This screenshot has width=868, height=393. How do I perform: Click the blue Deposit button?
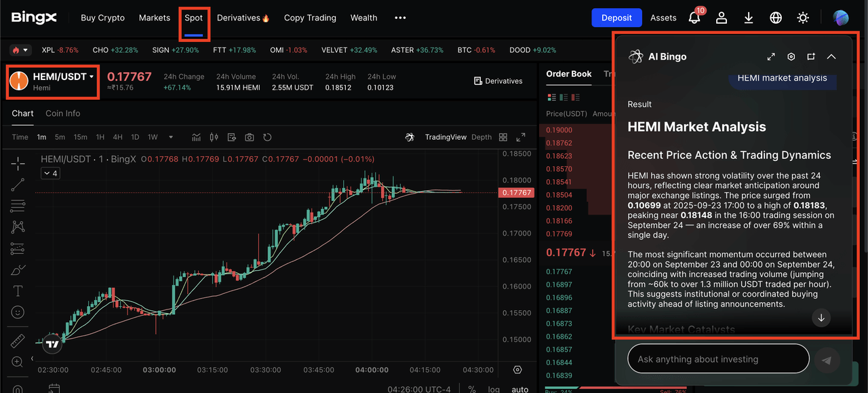click(616, 18)
